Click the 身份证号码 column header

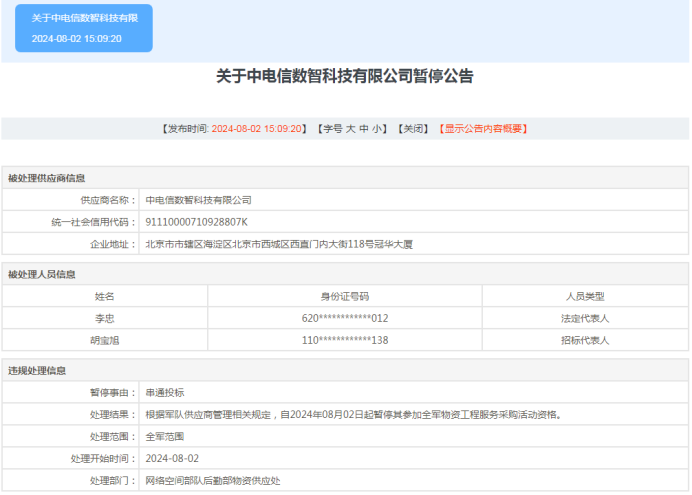click(x=345, y=296)
